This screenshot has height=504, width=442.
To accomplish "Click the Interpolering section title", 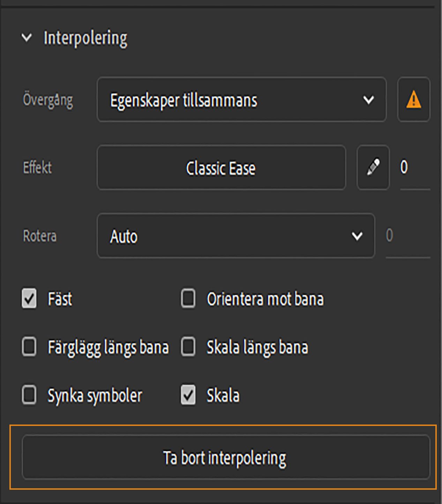I will (85, 38).
